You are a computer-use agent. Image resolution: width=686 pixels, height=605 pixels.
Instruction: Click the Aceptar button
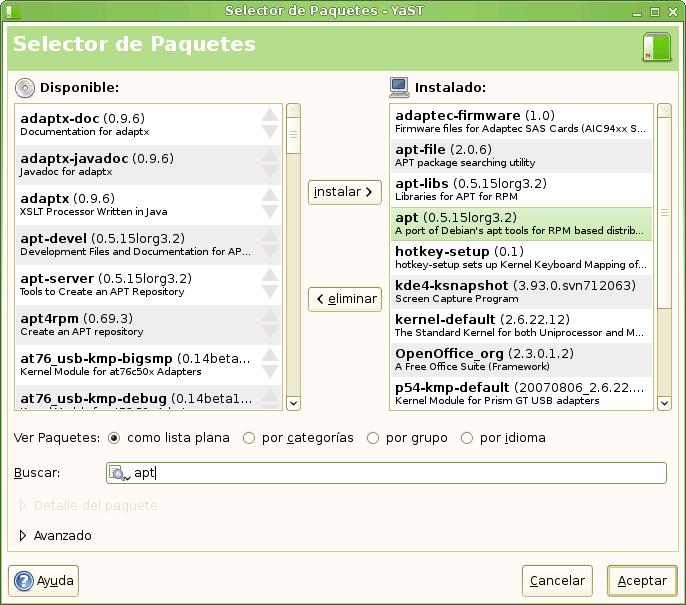click(x=642, y=581)
